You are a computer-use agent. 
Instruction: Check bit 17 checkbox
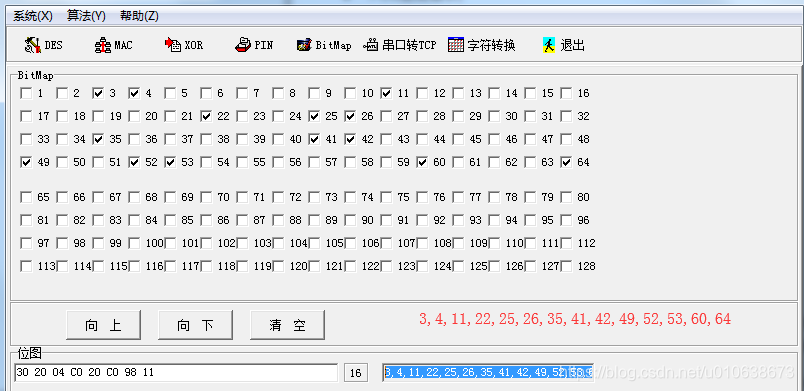[26, 116]
